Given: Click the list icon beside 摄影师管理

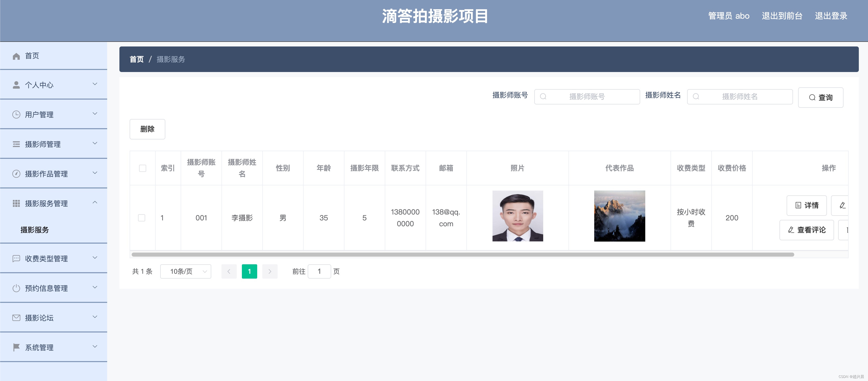Looking at the screenshot, I should pyautogui.click(x=16, y=144).
